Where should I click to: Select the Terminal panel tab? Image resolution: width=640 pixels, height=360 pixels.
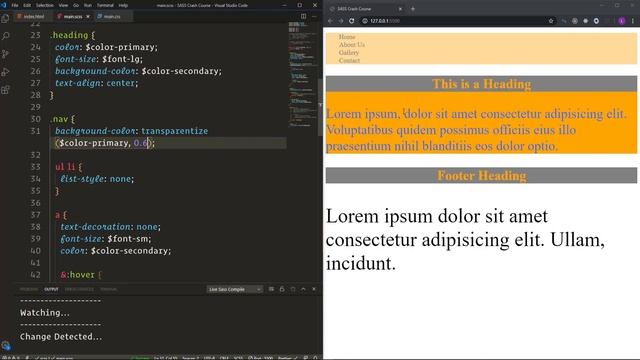tap(109, 289)
